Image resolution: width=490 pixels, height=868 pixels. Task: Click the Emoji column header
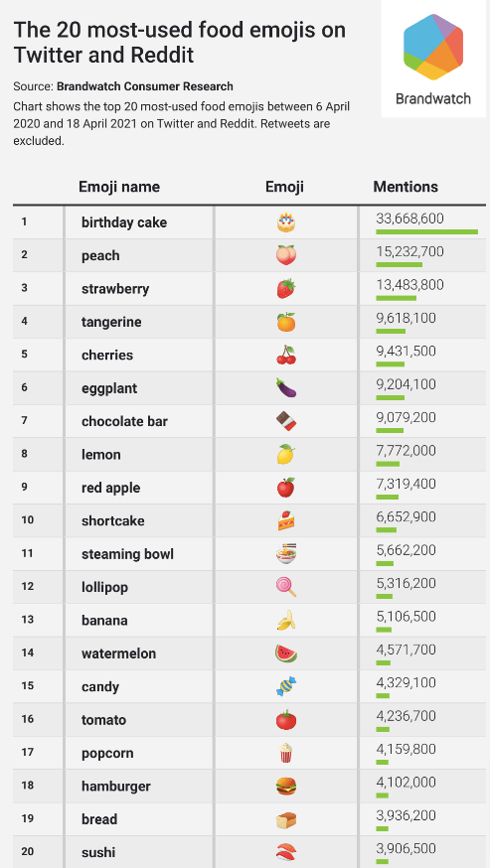[284, 187]
